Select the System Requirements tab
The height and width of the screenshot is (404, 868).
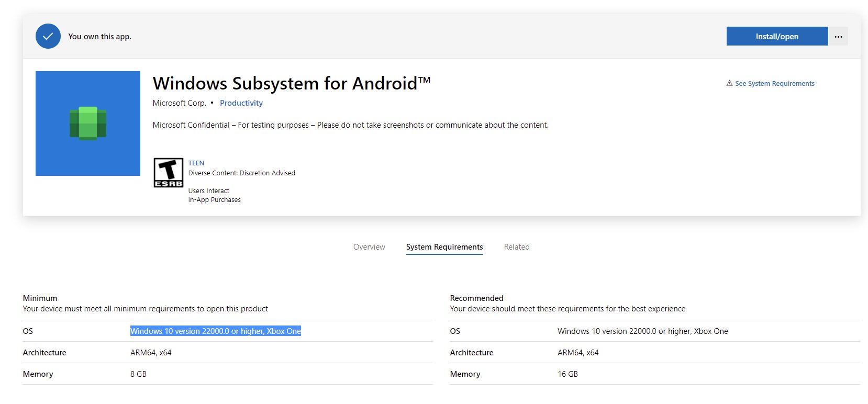pos(444,247)
